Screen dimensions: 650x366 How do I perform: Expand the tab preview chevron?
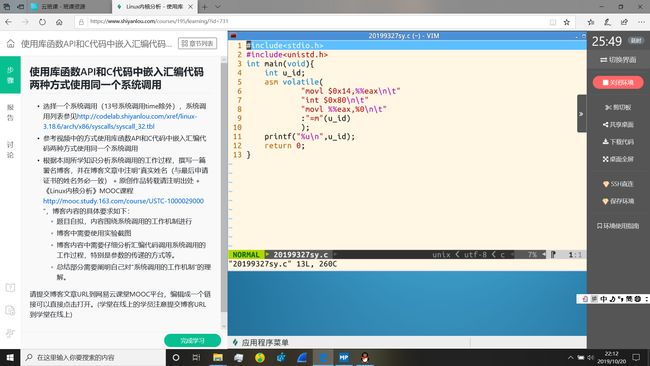pyautogui.click(x=218, y=7)
